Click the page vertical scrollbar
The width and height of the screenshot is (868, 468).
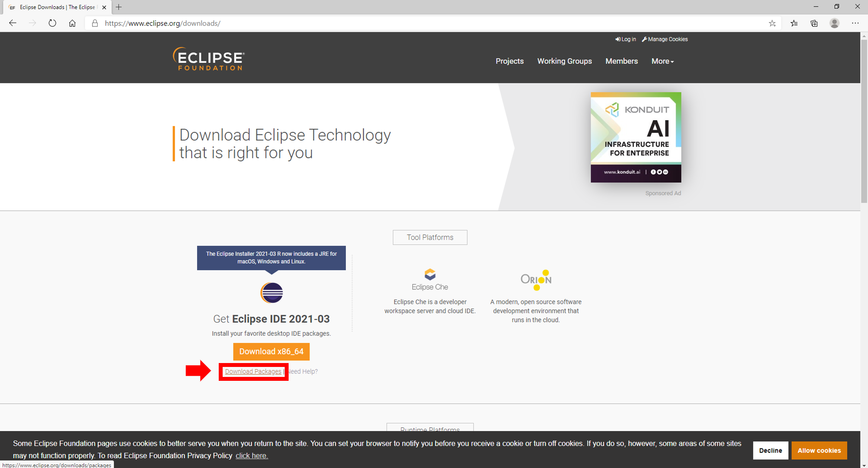pos(864,121)
